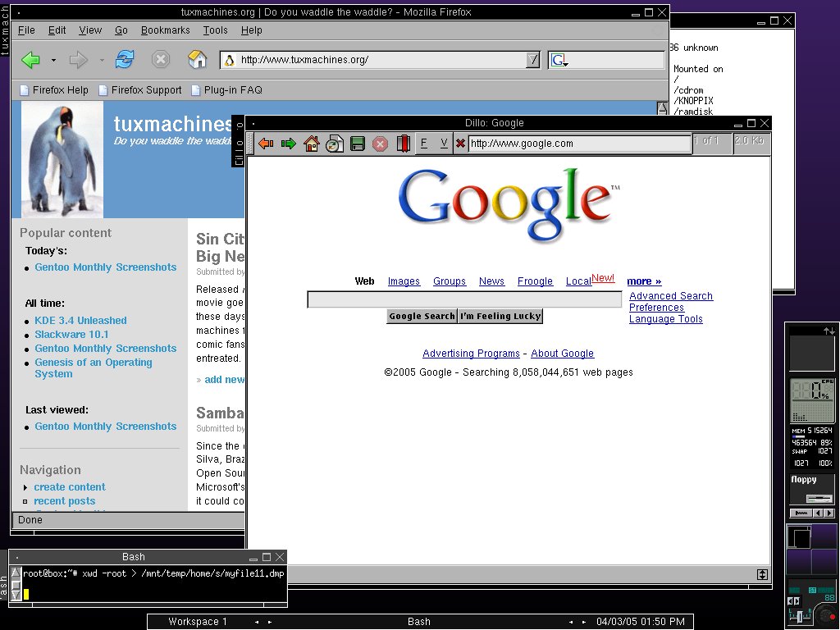Switch to previous workspace arrow in toolbar
This screenshot has height=630, width=840.
[x=257, y=622]
